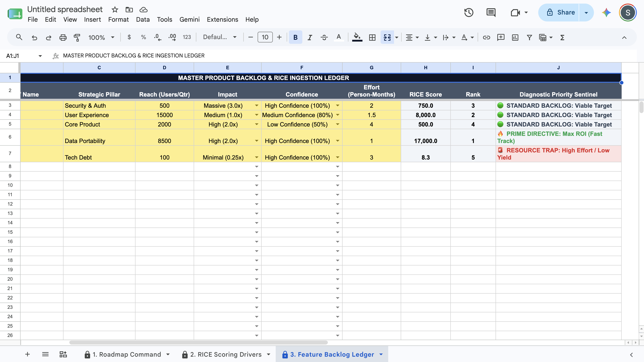Image resolution: width=644 pixels, height=362 pixels.
Task: Open all comments panel
Action: (491, 13)
